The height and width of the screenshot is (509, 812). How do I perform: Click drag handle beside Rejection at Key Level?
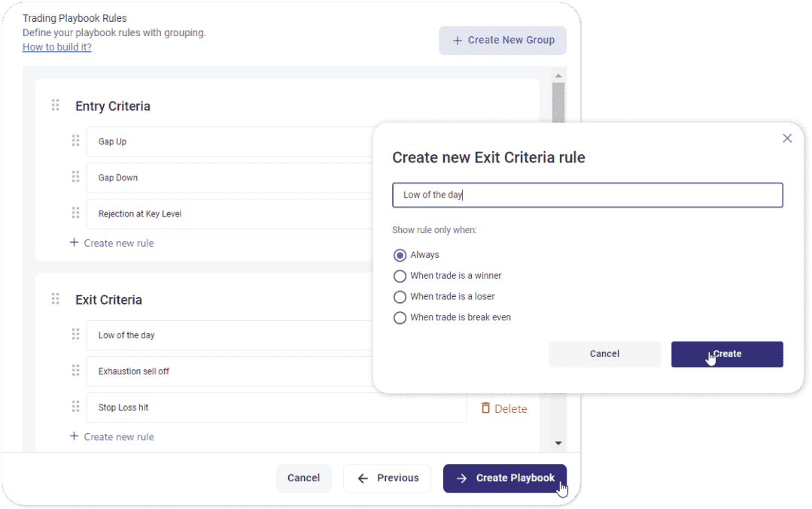(x=75, y=213)
